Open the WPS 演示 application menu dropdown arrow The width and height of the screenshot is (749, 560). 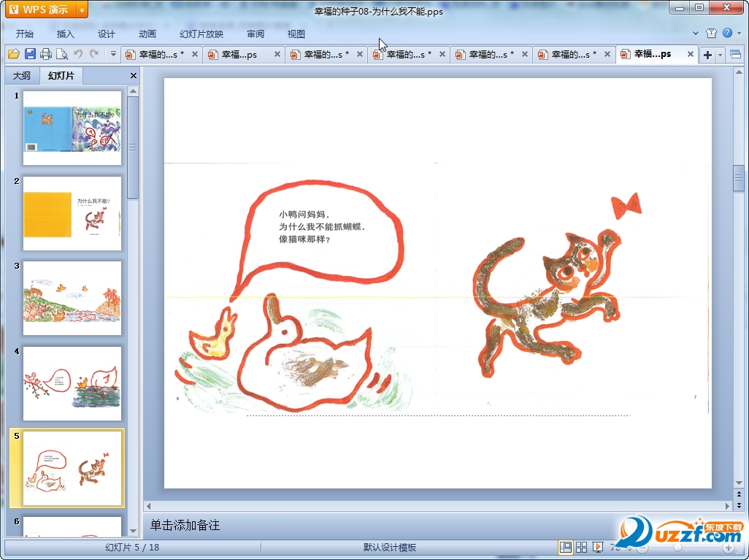pyautogui.click(x=82, y=9)
